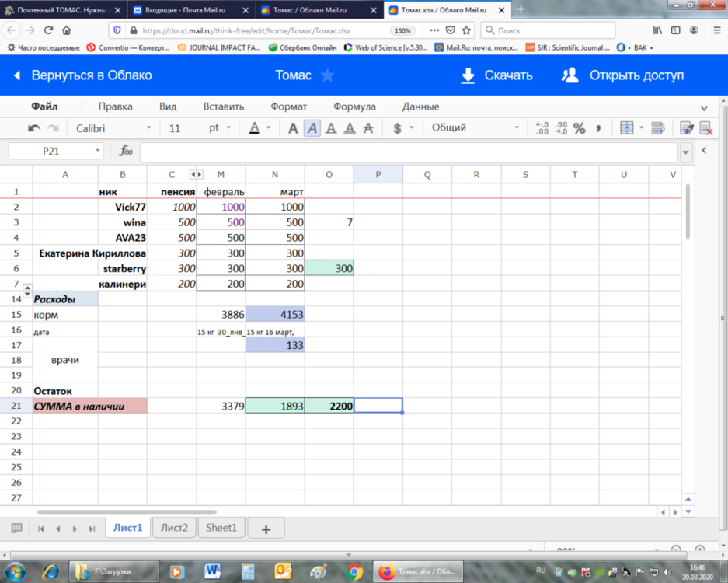Image resolution: width=728 pixels, height=583 pixels.
Task: Click the insert function fx icon
Action: point(125,151)
